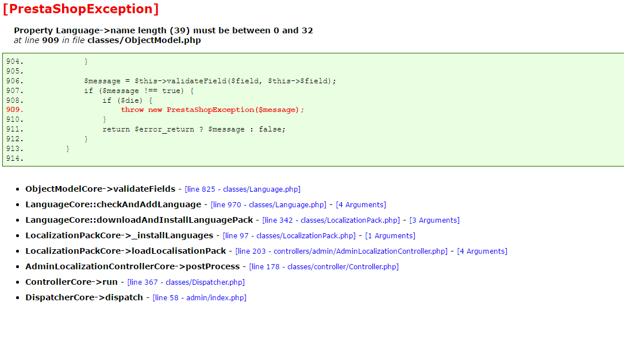Click 'AdminLocalizationControllerCore->postProcess' trace entry

(133, 267)
